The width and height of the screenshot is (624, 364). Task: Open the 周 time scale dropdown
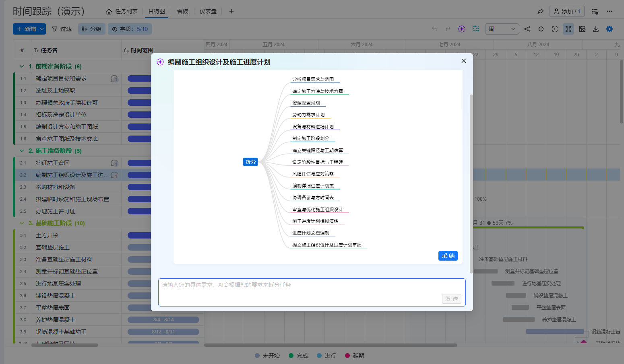(502, 29)
